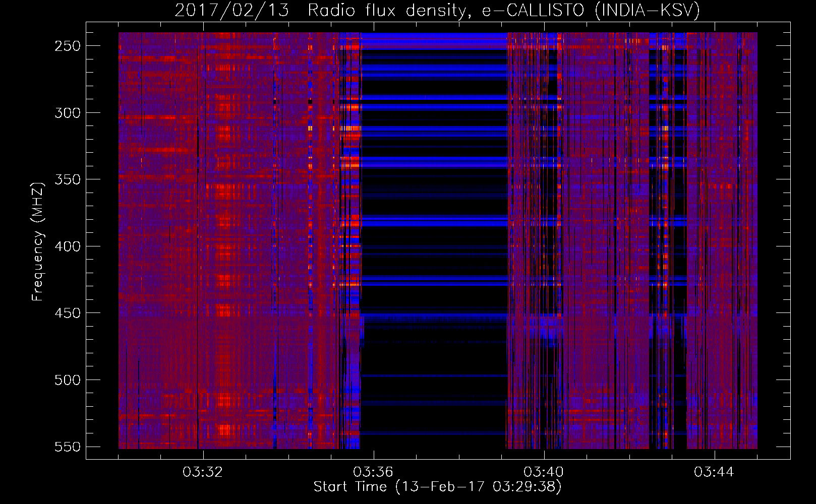
Task: Click the 03:40 time tick label
Action: 544,472
